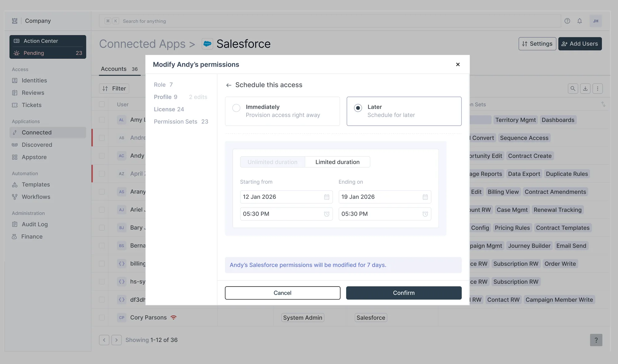Open the Profile section in the dialog
618x364 pixels.
[x=166, y=97]
